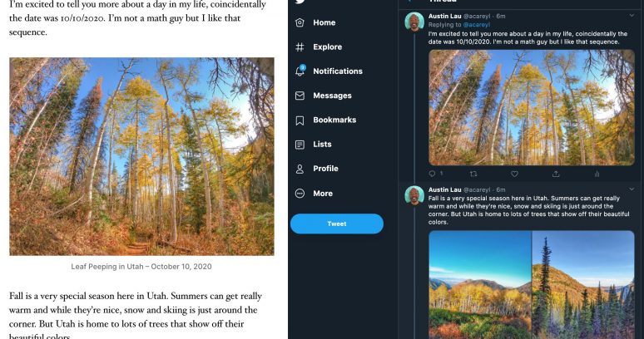View analytics for the first tweet
Screen dimensions: 644x339
pyautogui.click(x=597, y=174)
